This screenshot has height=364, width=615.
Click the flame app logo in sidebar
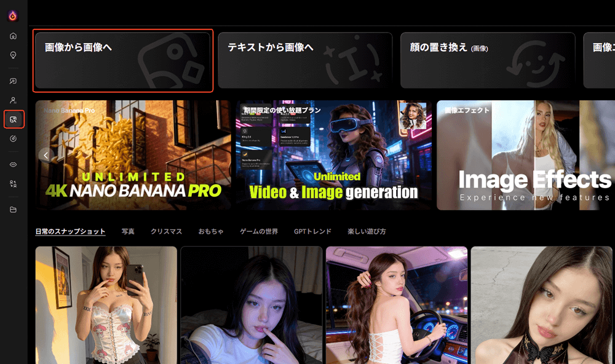13,15
